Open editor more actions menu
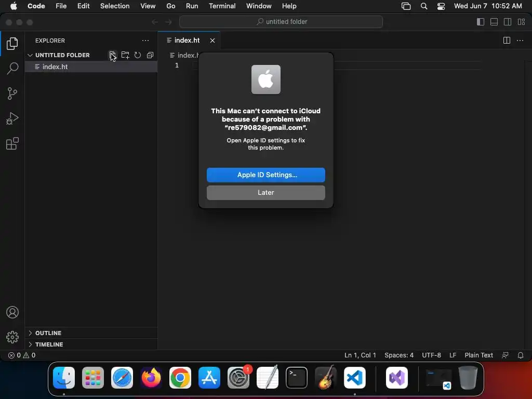The width and height of the screenshot is (532, 399). click(520, 41)
